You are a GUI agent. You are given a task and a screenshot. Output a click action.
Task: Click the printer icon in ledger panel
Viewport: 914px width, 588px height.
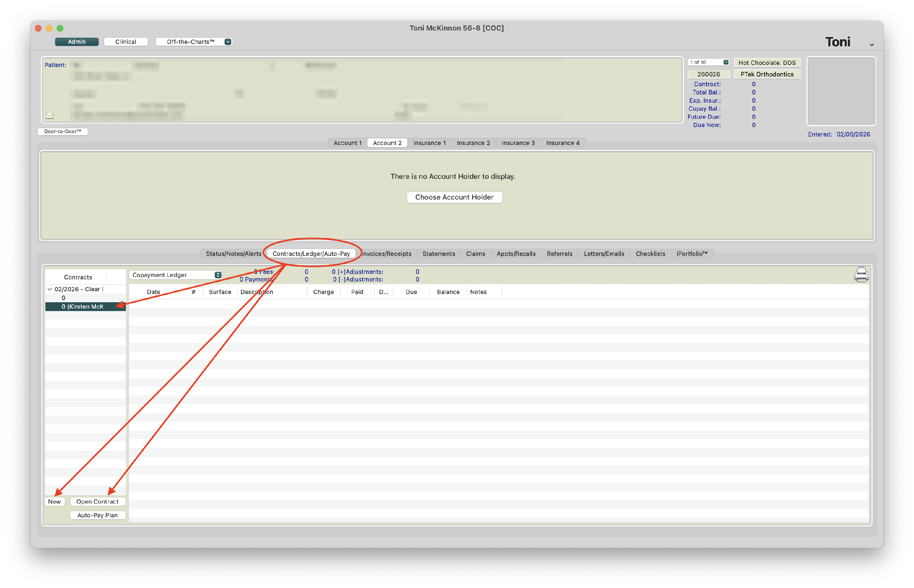861,275
